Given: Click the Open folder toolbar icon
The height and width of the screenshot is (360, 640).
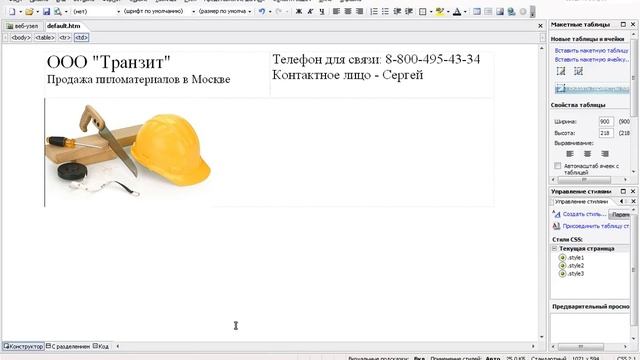Looking at the screenshot, I should pos(29,12).
